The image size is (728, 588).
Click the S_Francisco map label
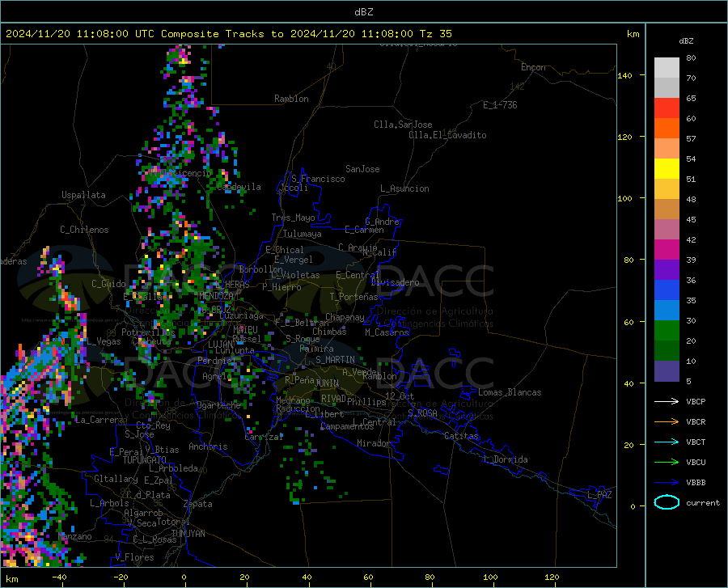[x=319, y=179]
